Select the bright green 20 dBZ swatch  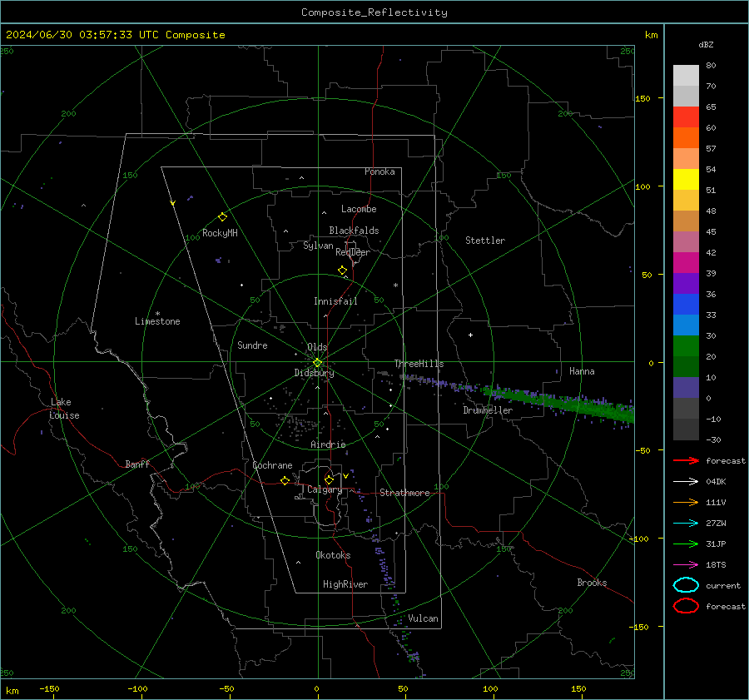[x=686, y=345]
